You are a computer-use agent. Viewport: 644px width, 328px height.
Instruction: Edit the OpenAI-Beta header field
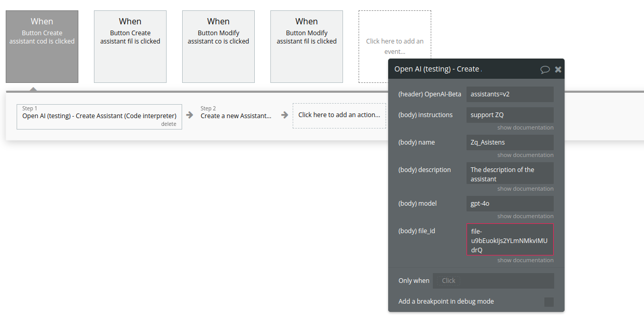[x=510, y=94]
